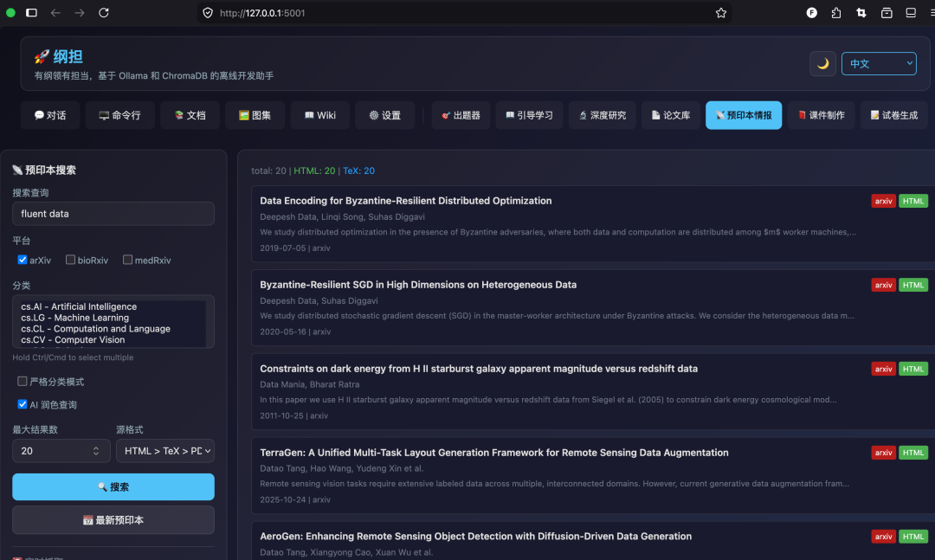Image resolution: width=935 pixels, height=560 pixels.
Task: Open the 设置 tab
Action: (384, 115)
